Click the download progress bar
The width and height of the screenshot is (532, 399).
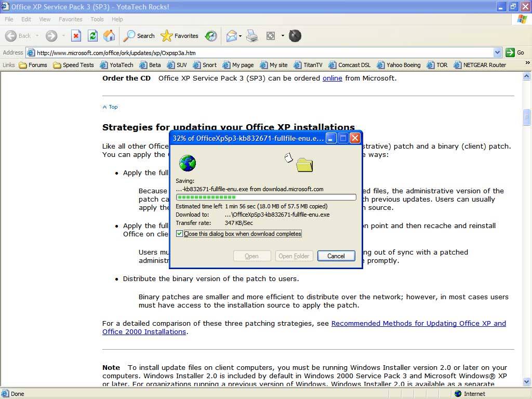point(265,197)
